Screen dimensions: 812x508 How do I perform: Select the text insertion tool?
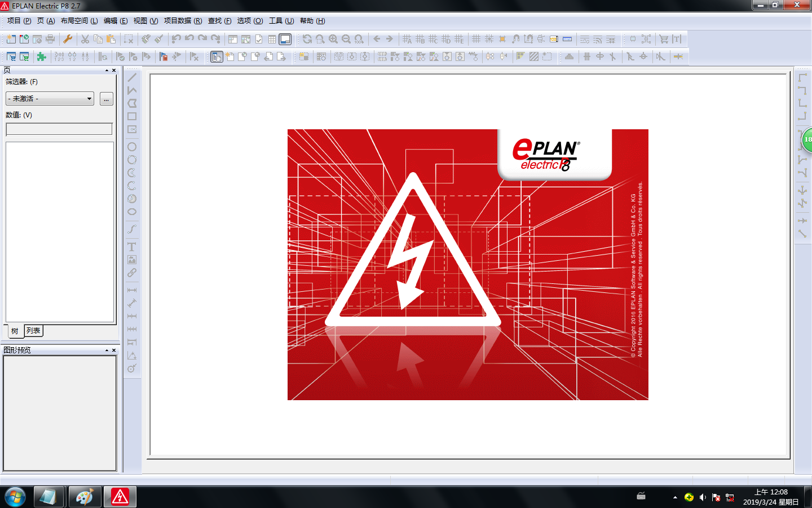pos(132,247)
